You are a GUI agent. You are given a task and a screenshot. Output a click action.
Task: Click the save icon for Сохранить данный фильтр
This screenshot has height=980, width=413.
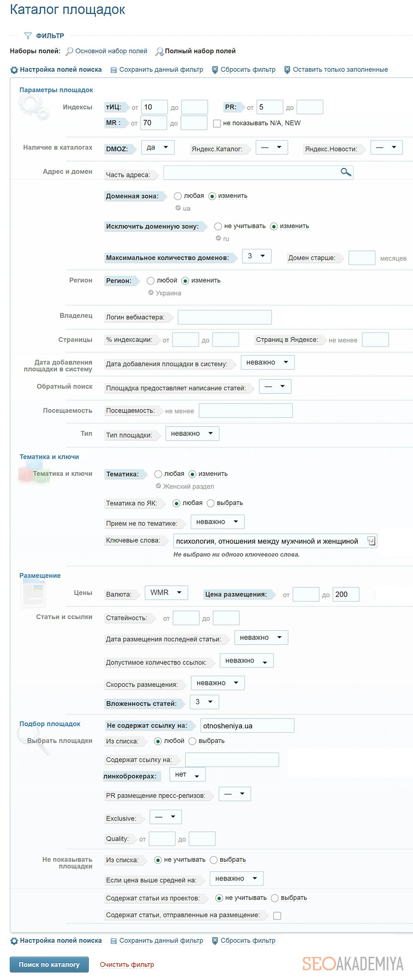click(x=114, y=70)
